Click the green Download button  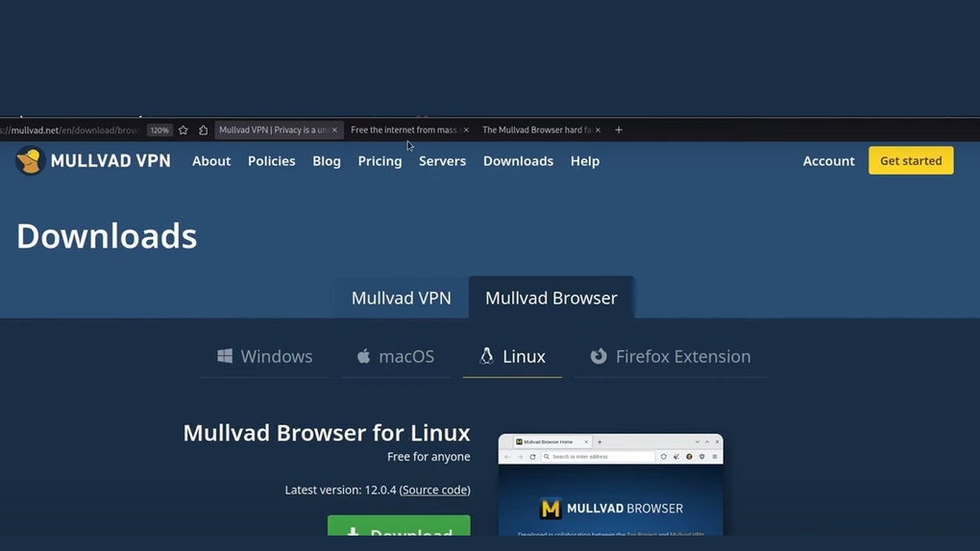399,525
